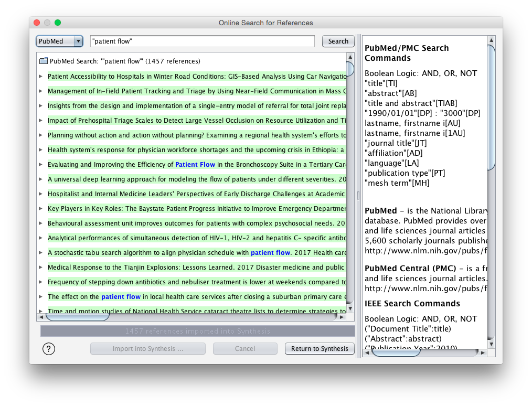This screenshot has height=406, width=532.
Task: Click the help panel scroll right arrow
Action: coord(483,352)
